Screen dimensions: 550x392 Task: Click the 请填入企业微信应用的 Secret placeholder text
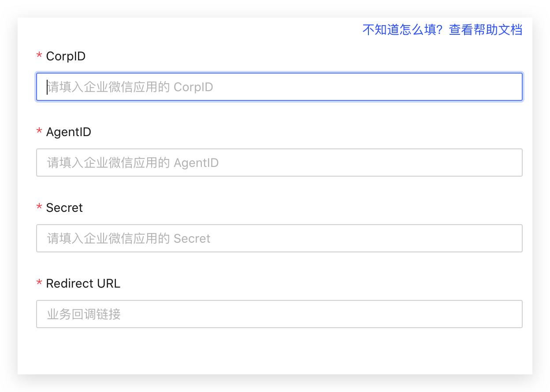pos(129,238)
